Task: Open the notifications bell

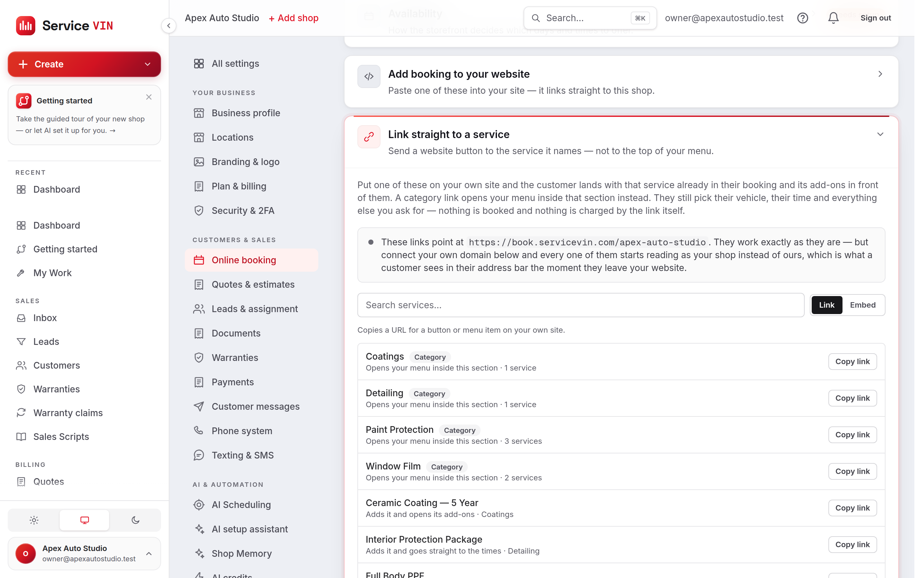Action: pos(833,18)
